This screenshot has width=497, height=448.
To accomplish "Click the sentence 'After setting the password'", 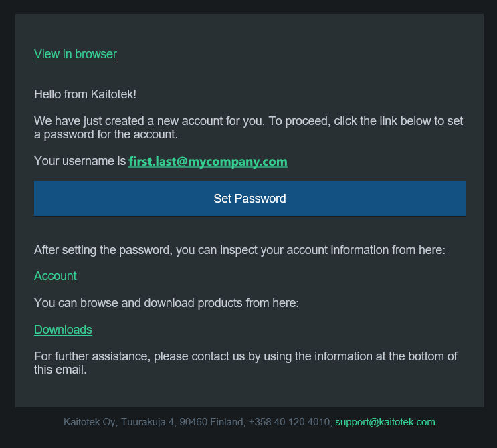I will coord(239,250).
